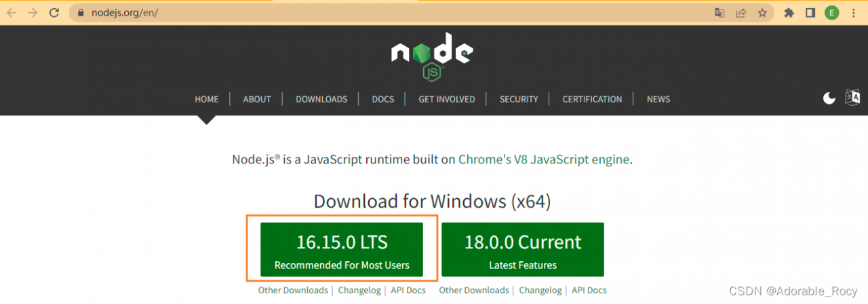868x304 pixels.
Task: Open the side panel icon
Action: click(810, 13)
